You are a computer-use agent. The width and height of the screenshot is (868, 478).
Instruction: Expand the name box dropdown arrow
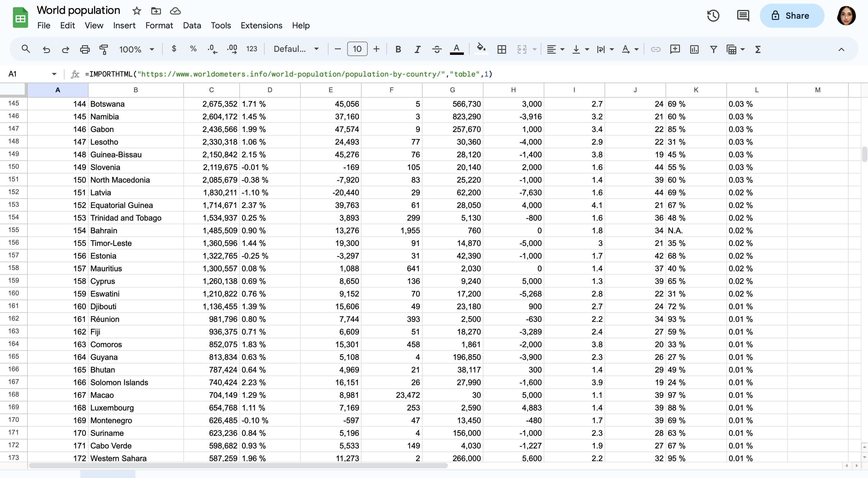click(54, 74)
